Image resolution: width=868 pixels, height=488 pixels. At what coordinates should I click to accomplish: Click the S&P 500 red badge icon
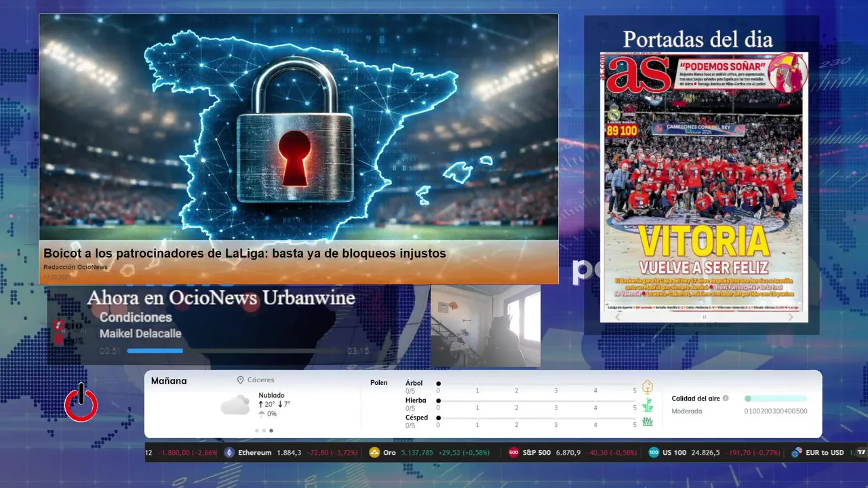(514, 453)
